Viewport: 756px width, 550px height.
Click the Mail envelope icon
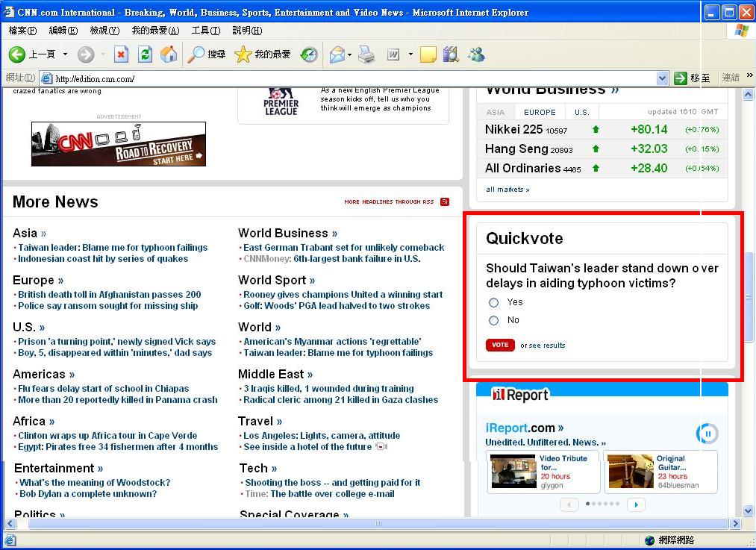click(337, 54)
